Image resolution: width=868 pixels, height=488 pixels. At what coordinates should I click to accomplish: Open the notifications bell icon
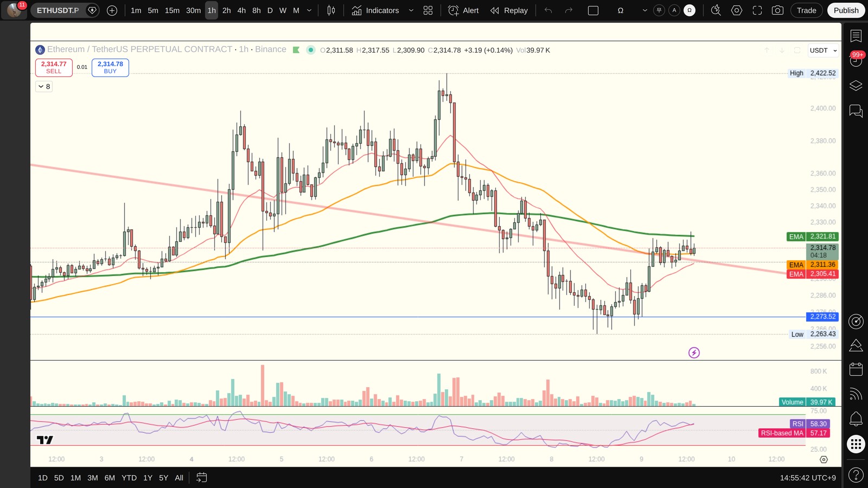856,419
